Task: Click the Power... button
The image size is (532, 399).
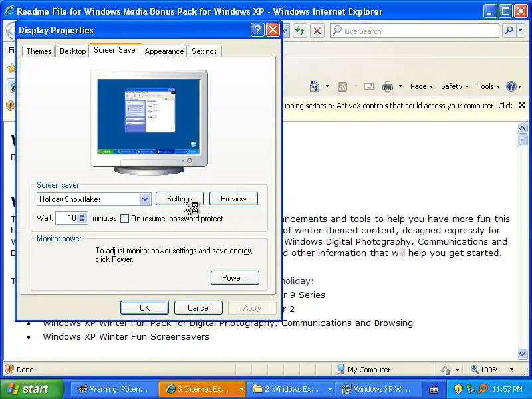Action: [x=235, y=277]
